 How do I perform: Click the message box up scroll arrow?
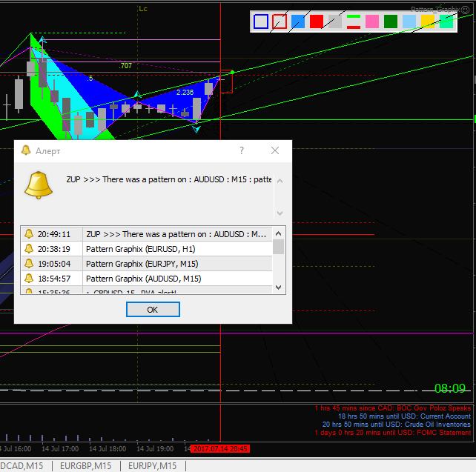pos(280,181)
